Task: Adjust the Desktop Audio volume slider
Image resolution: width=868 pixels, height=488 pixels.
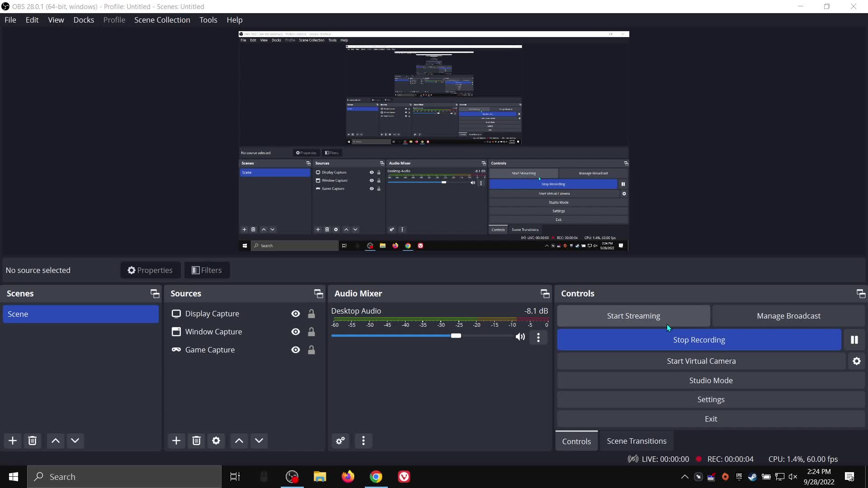Action: 456,336
